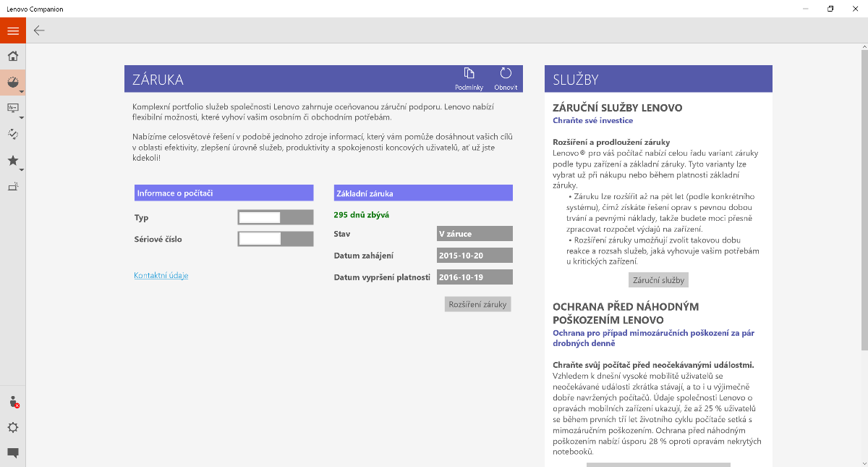Open Podmínky warranty terms
The image size is (868, 467).
coord(469,78)
